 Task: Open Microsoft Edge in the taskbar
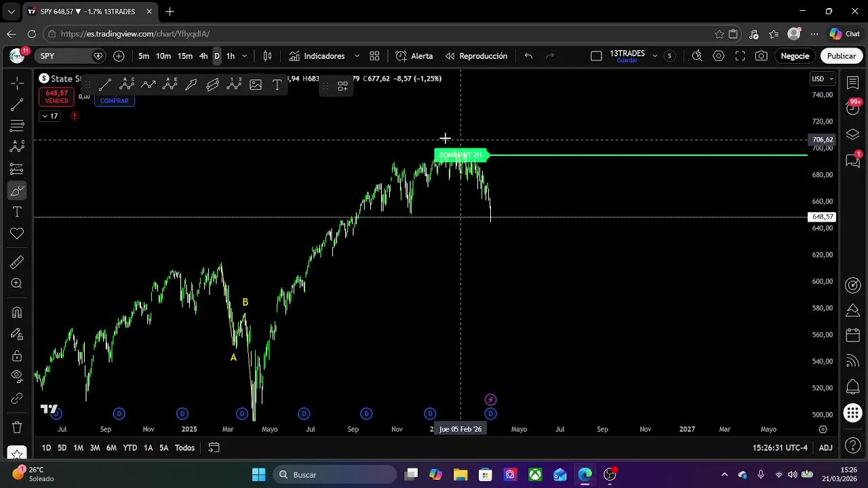tap(585, 474)
